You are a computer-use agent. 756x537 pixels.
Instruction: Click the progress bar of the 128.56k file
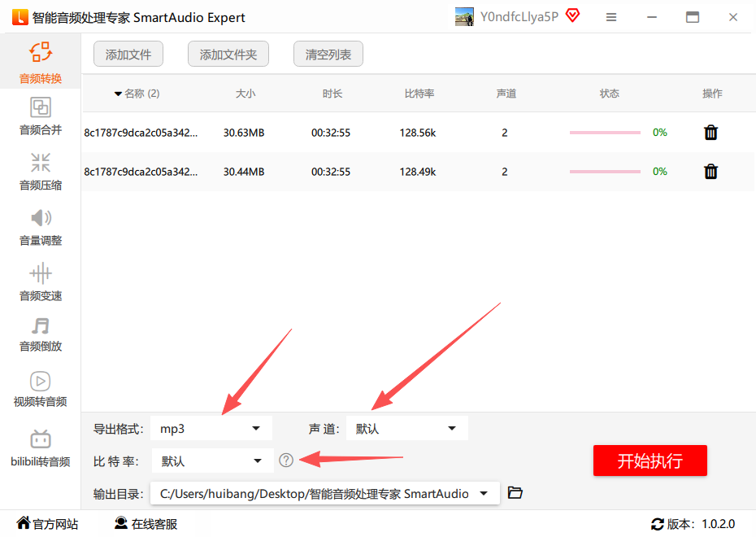pyautogui.click(x=605, y=132)
